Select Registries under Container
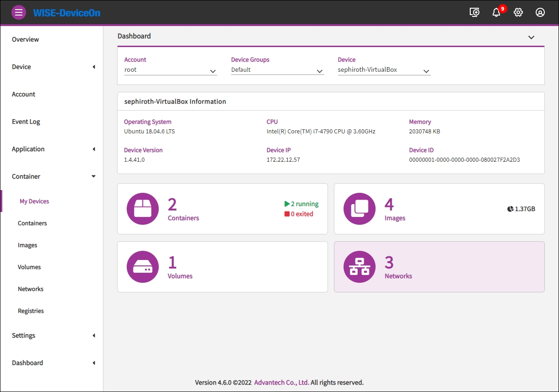 click(x=31, y=311)
